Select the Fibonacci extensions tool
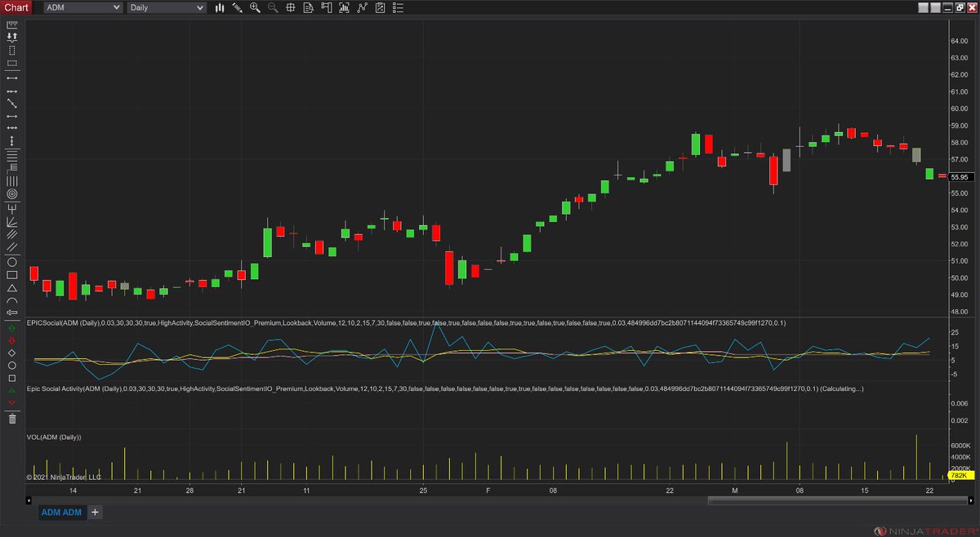The height and width of the screenshot is (537, 980). pos(12,167)
